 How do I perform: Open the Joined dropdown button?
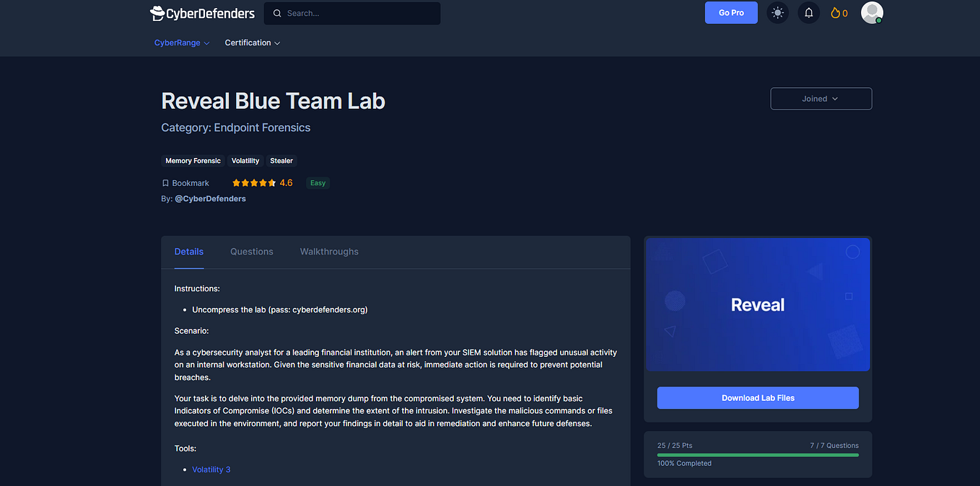pyautogui.click(x=821, y=99)
